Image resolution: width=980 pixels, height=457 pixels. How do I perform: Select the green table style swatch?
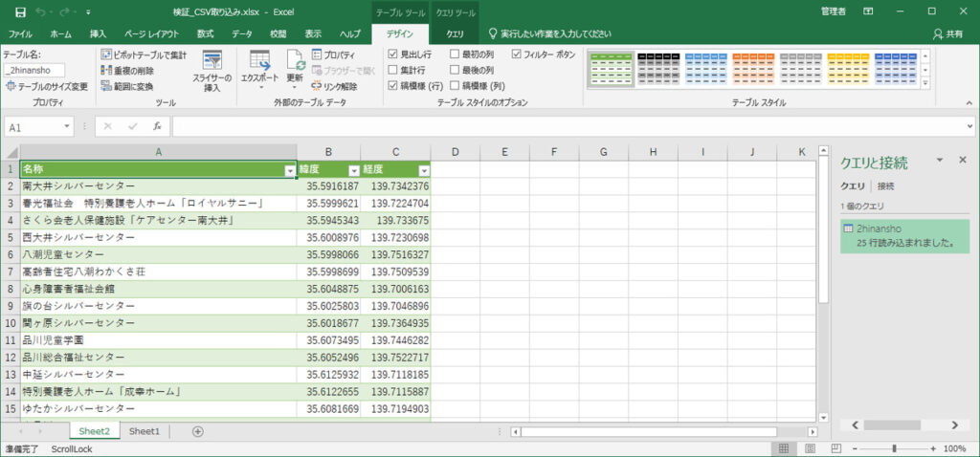coord(610,69)
